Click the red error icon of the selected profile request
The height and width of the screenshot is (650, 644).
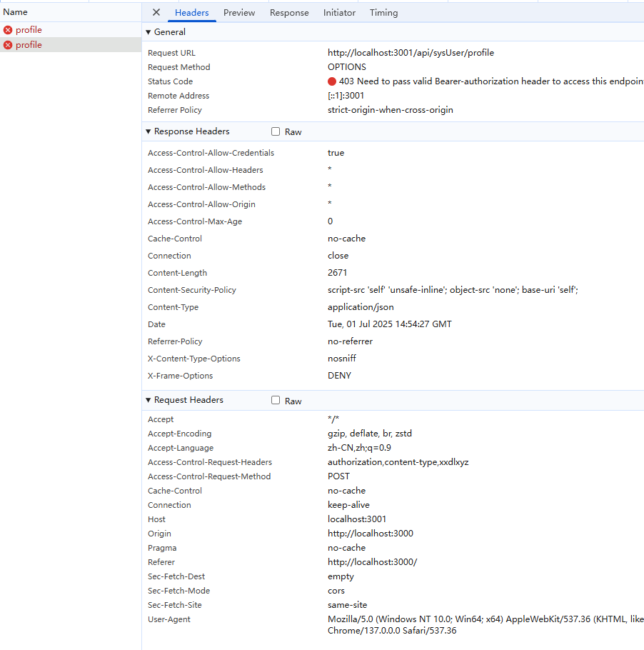point(8,45)
